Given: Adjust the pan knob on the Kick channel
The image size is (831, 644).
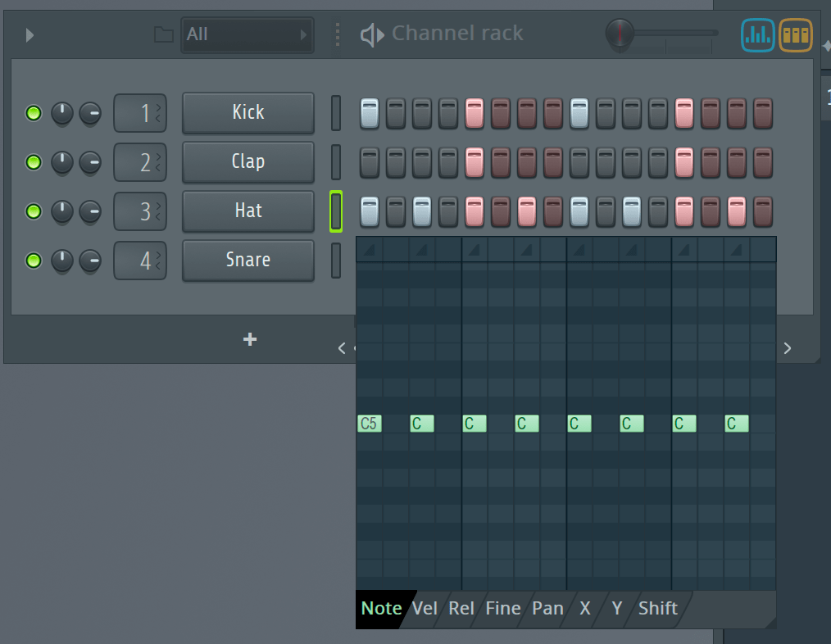Looking at the screenshot, I should click(62, 113).
